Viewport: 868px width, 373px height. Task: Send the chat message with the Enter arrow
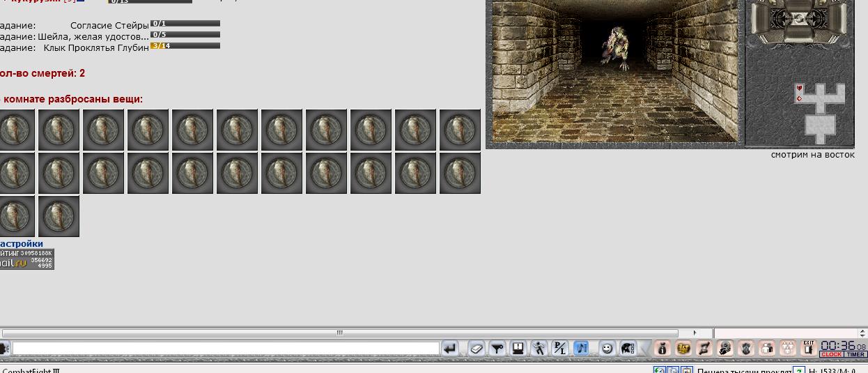(x=450, y=348)
